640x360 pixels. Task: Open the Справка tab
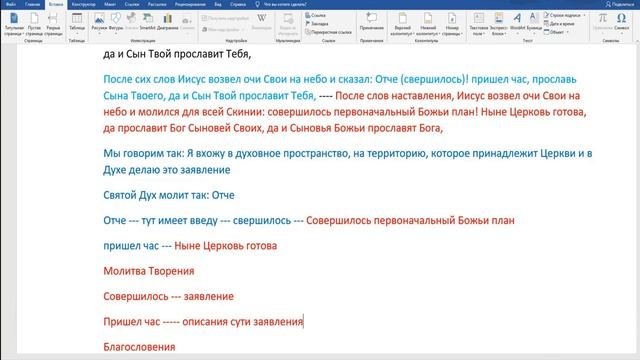(x=238, y=4)
